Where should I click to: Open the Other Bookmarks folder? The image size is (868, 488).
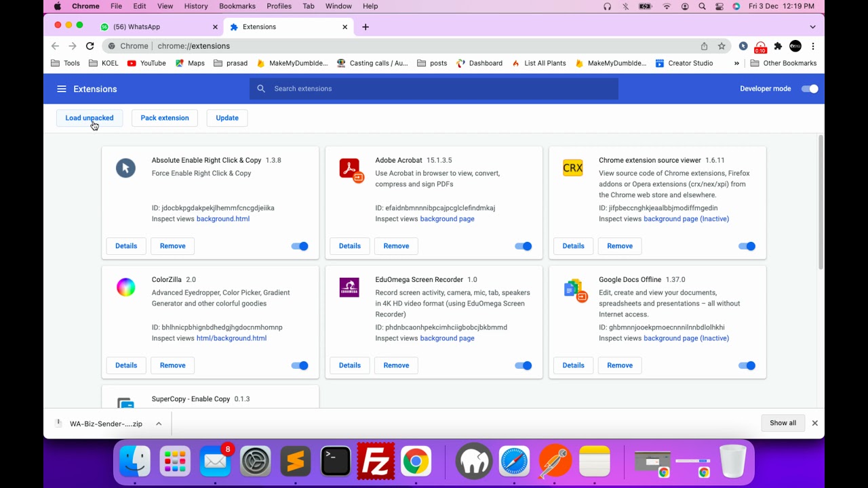point(784,63)
